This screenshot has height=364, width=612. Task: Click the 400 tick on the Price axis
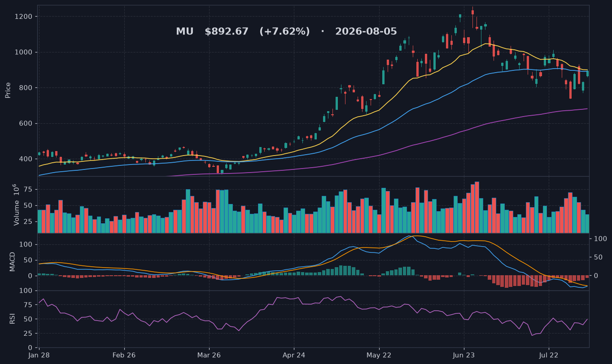(25, 159)
